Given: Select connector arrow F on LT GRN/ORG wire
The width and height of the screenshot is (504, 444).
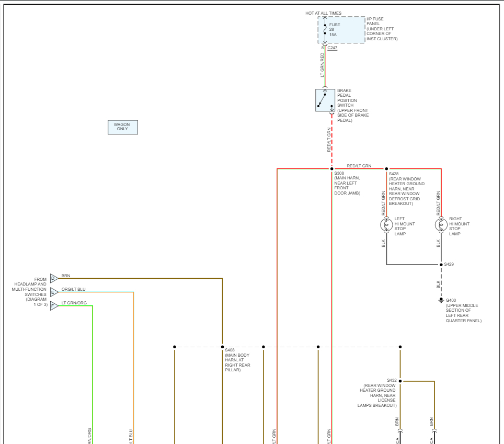Looking at the screenshot, I should [x=54, y=305].
